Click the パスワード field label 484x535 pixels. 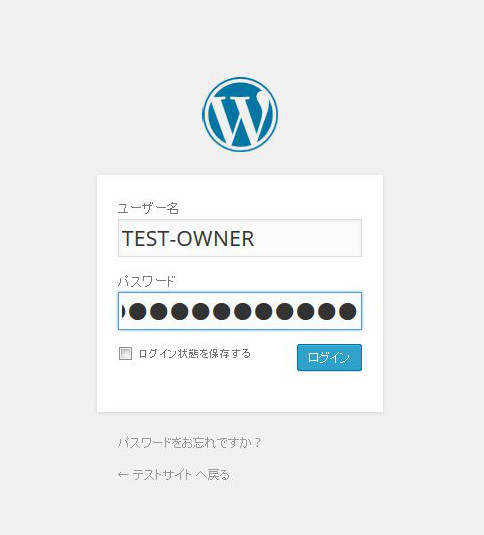[146, 281]
